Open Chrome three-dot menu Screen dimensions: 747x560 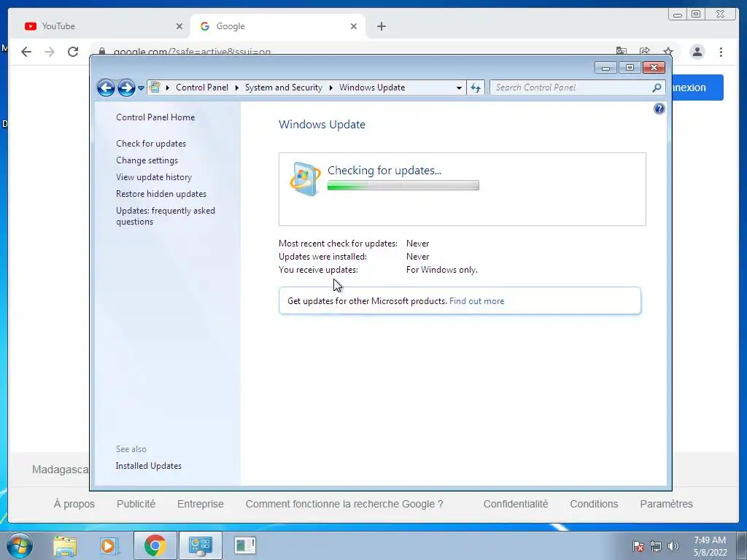721,52
